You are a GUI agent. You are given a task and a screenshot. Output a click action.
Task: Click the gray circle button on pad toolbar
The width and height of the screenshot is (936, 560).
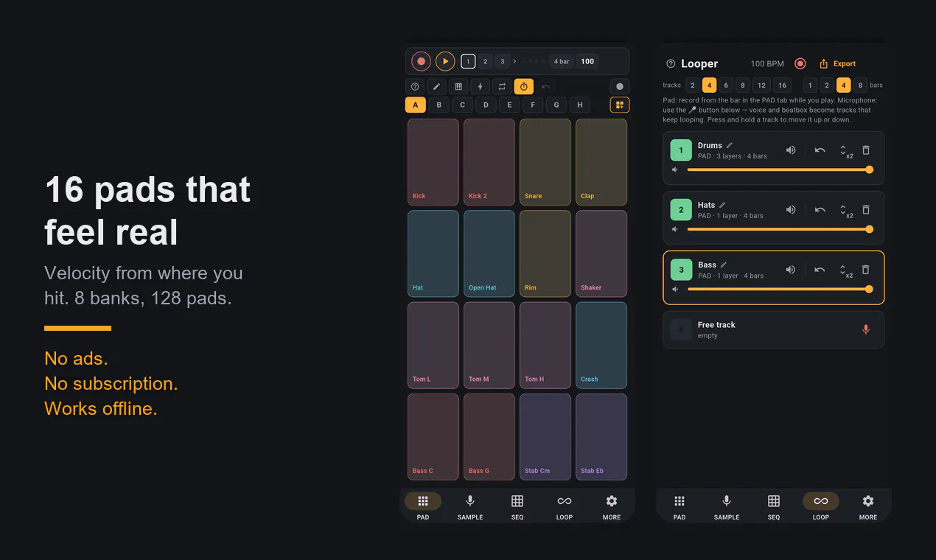point(620,86)
